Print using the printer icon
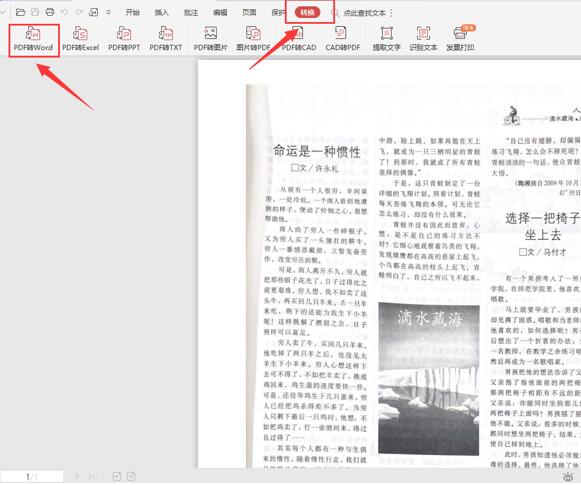The width and height of the screenshot is (581, 485). pos(50,13)
